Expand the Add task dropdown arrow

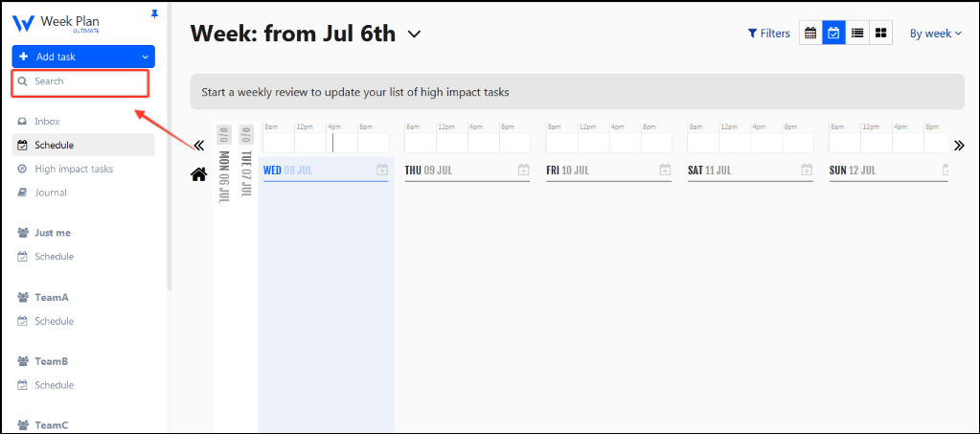click(145, 57)
